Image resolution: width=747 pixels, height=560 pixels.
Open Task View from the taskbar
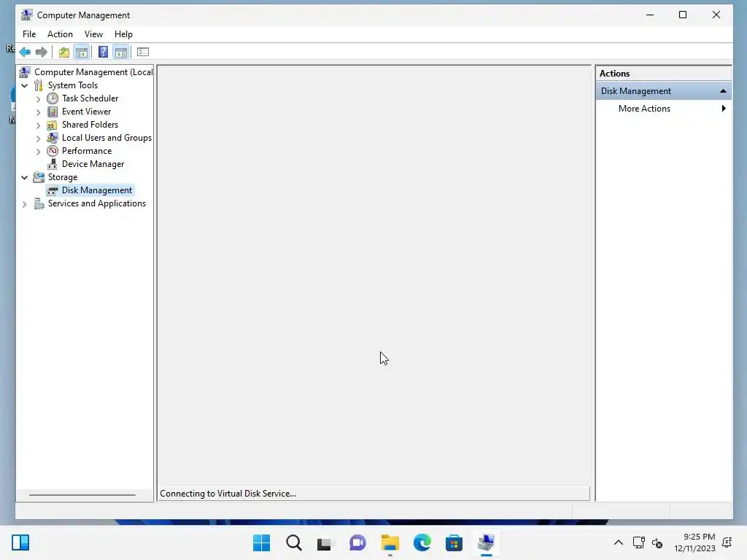(x=325, y=542)
